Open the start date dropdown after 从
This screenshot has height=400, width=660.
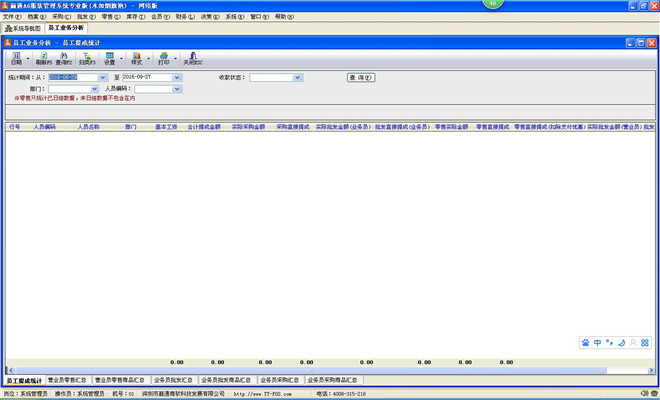point(103,77)
